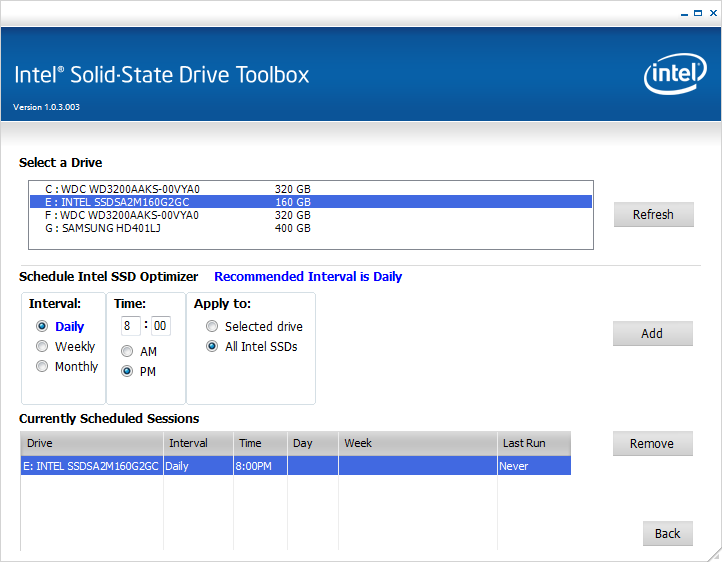Select drive C: WDC WD3200AAKS-00VYA0

click(x=311, y=189)
